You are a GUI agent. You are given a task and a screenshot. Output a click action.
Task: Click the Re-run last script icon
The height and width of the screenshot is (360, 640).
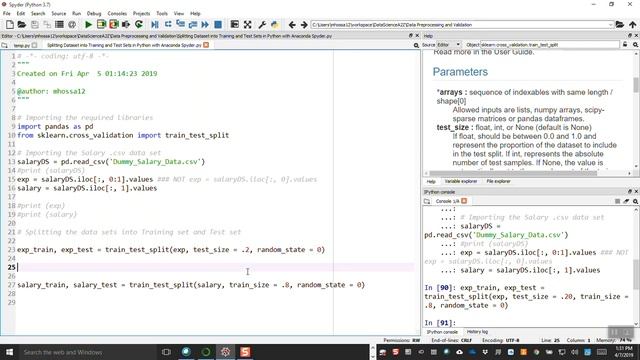[139, 24]
